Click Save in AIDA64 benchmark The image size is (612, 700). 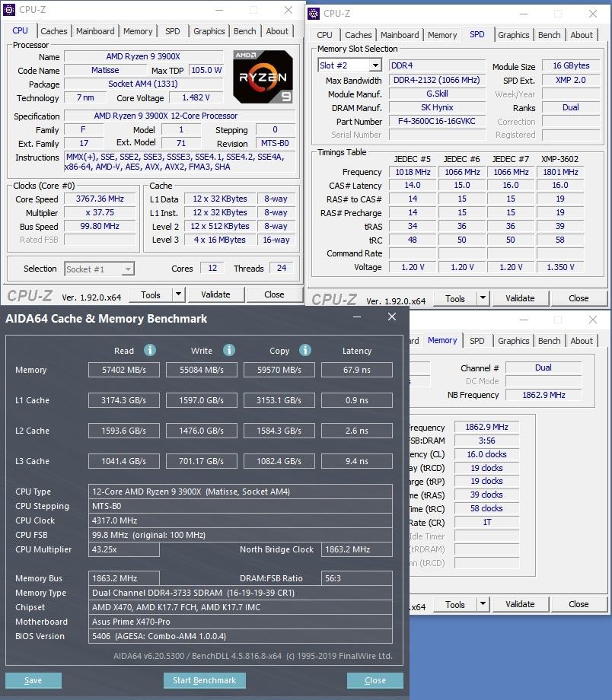[33, 680]
